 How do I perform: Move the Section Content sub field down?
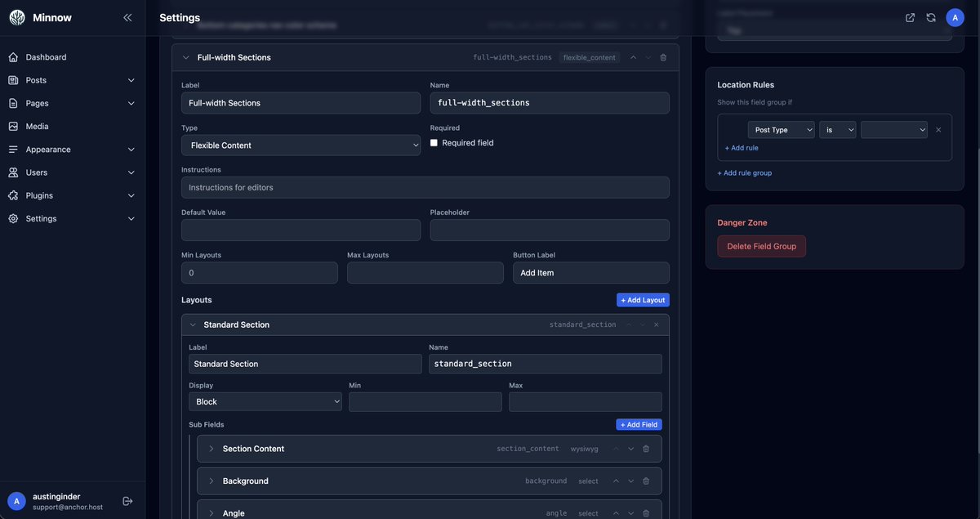click(631, 449)
